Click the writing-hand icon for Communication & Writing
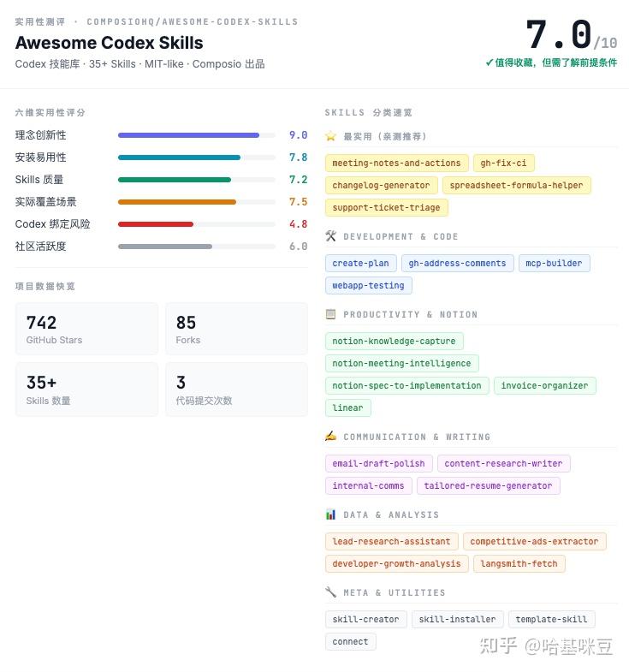 click(330, 437)
